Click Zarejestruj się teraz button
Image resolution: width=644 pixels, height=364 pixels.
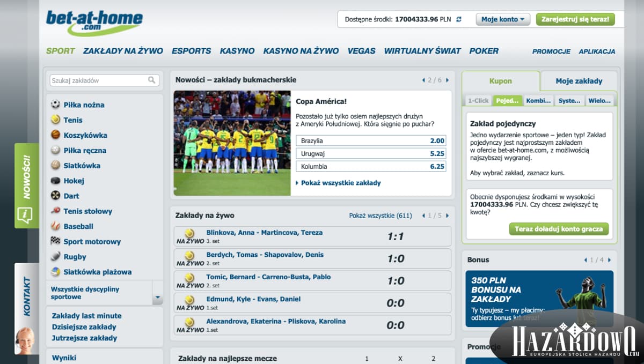pyautogui.click(x=575, y=19)
